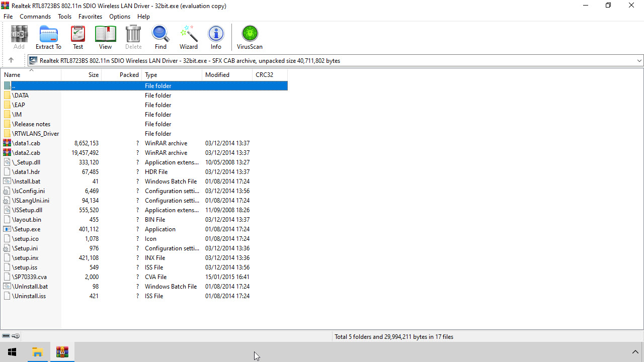Image resolution: width=644 pixels, height=362 pixels.
Task: Open the Commands menu
Action: (x=35, y=17)
